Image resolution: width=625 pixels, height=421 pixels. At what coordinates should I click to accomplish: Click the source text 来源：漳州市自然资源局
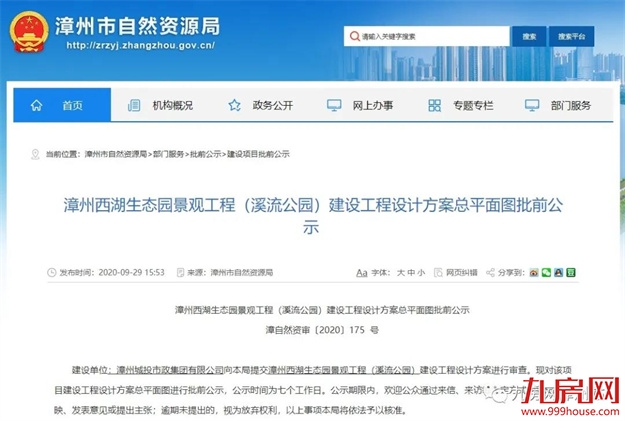230,273
